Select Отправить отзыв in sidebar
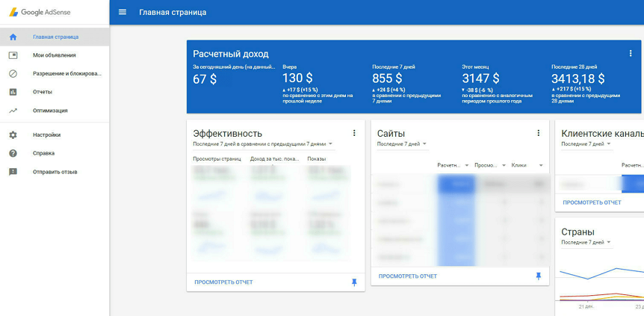This screenshot has height=316, width=644. (55, 172)
